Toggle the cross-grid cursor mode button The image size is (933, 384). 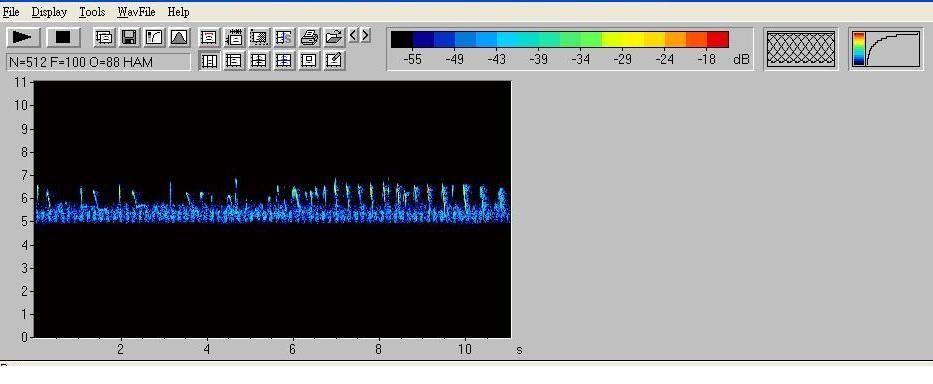point(259,60)
